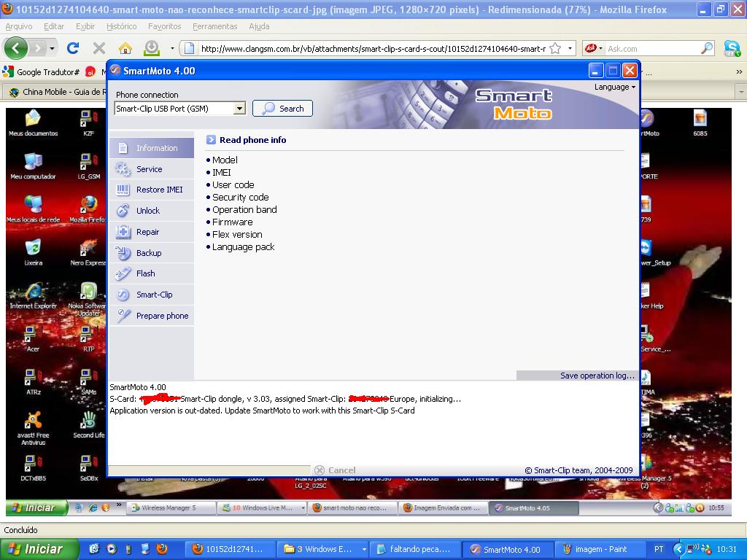Select the Smart-Clip sidebar item

pyautogui.click(x=152, y=295)
